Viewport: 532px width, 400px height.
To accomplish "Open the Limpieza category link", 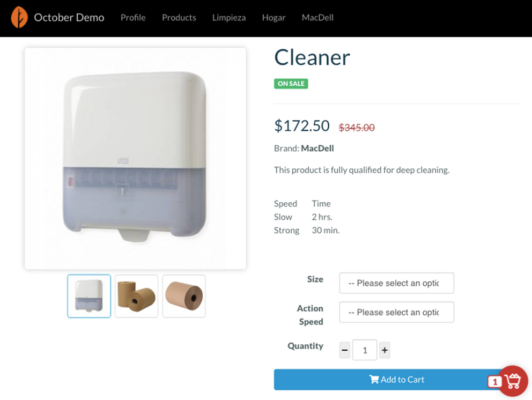I will tap(229, 18).
